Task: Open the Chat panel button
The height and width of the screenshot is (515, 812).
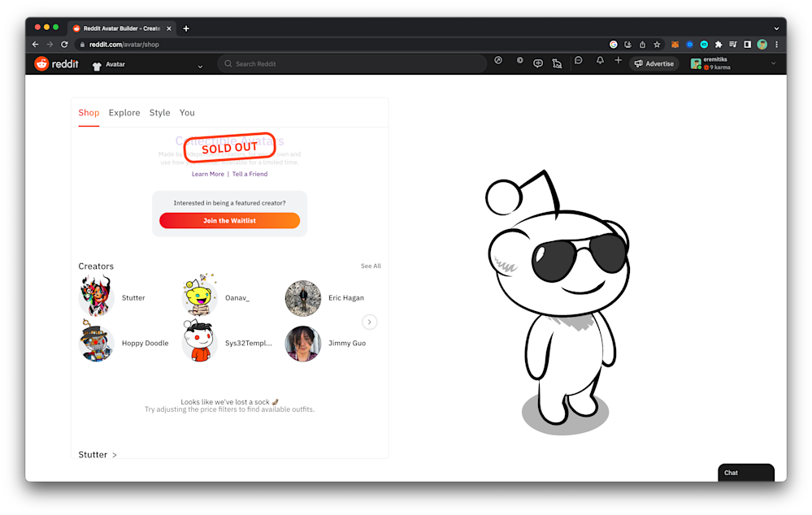Action: (745, 473)
